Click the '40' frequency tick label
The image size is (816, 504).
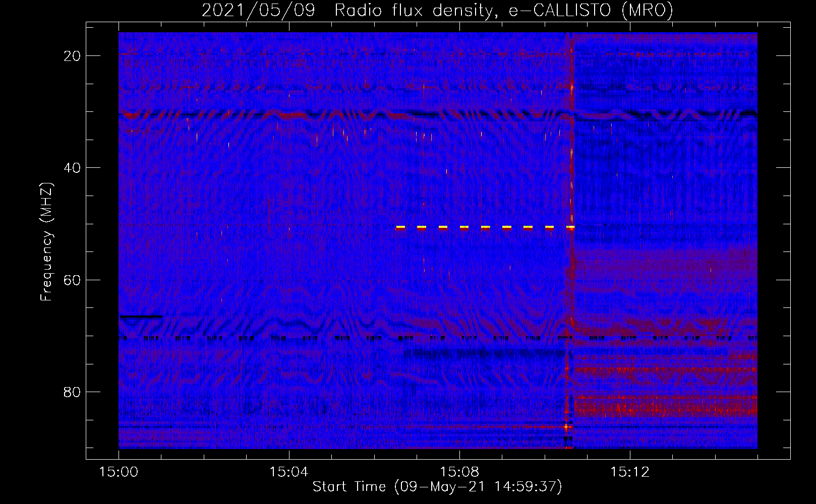[73, 168]
